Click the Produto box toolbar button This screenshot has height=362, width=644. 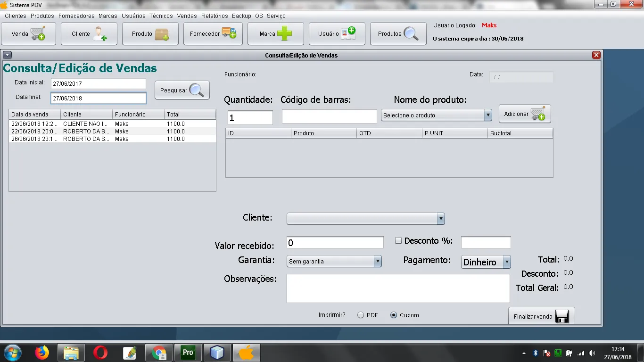[150, 34]
